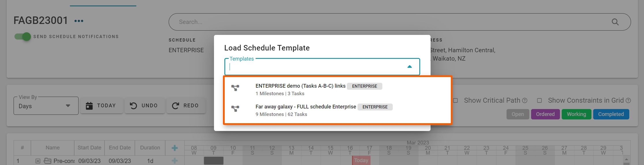This screenshot has width=644, height=165.
Task: Click the purple Ordered status swatch
Action: [545, 114]
